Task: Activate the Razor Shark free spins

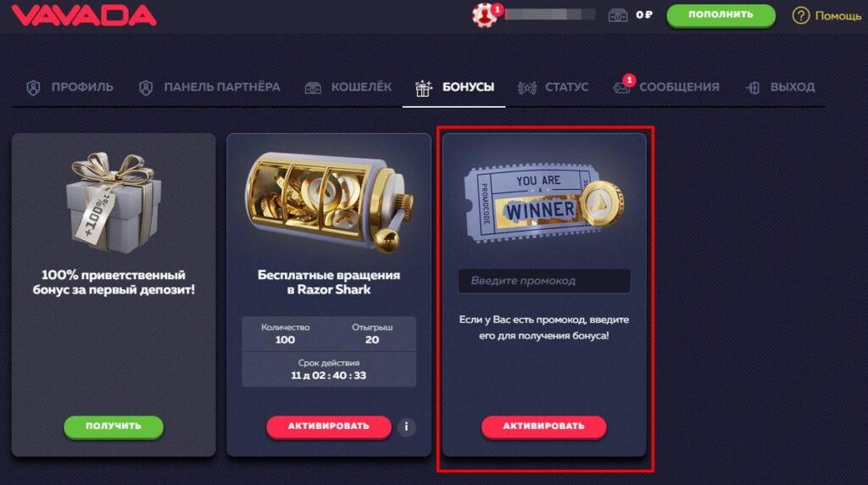Action: [329, 426]
